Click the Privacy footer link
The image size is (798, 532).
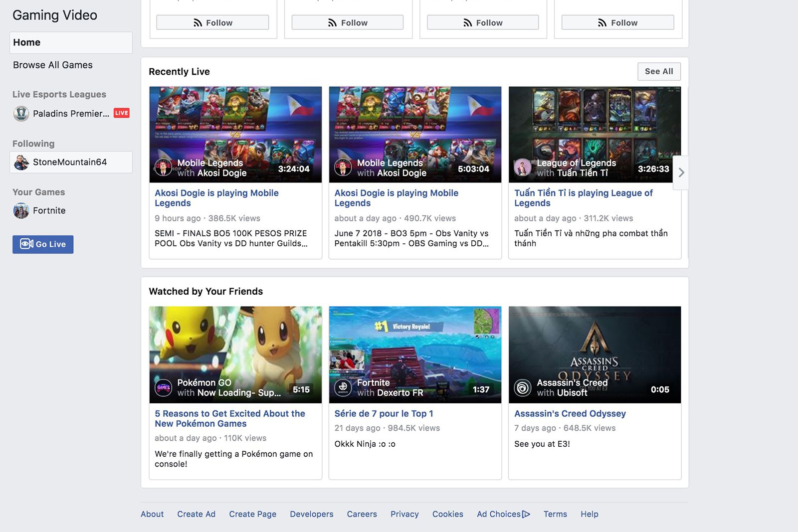pyautogui.click(x=404, y=514)
